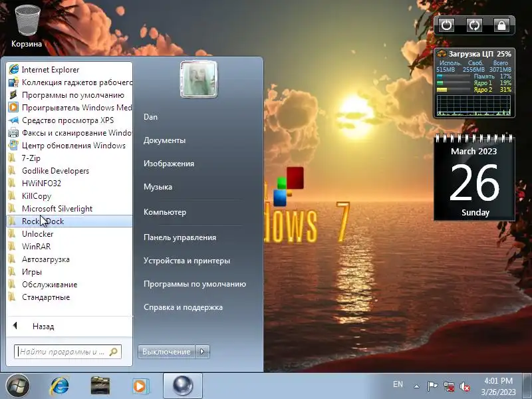Open Internet Explorer from the Start menu list

69,70
